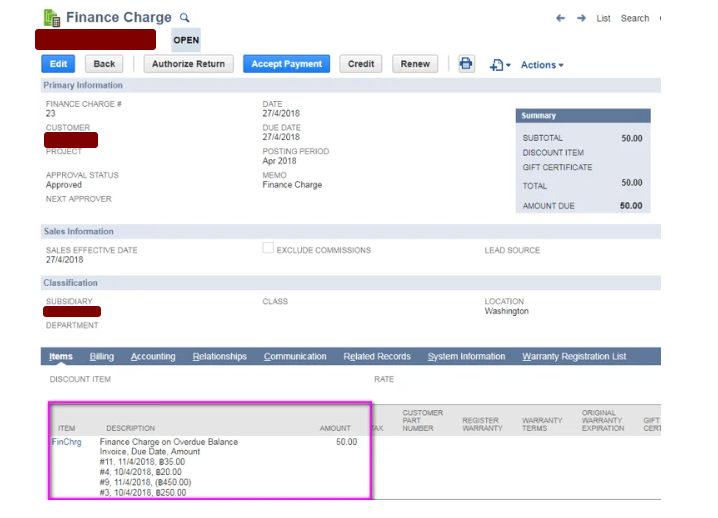This screenshot has height=518, width=718.
Task: Click the Posting Period value Apr 2018
Action: pyautogui.click(x=279, y=161)
